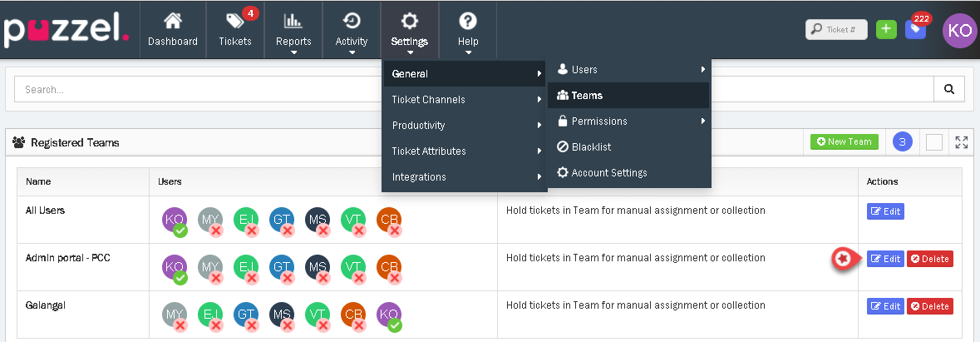Viewport: 980px width, 342px height.
Task: Toggle CB user in Admin portal - PCC row
Action: [x=389, y=267]
